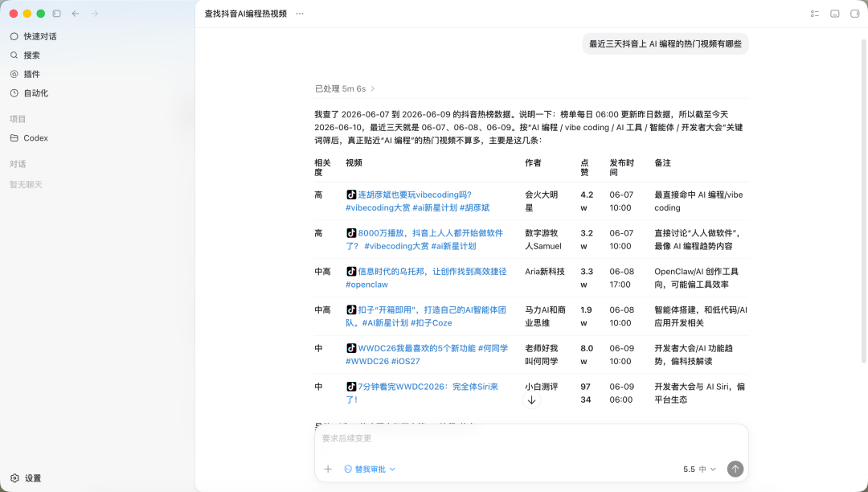Toggle the bottom panel icon at top right
The image size is (868, 492).
coord(835,14)
